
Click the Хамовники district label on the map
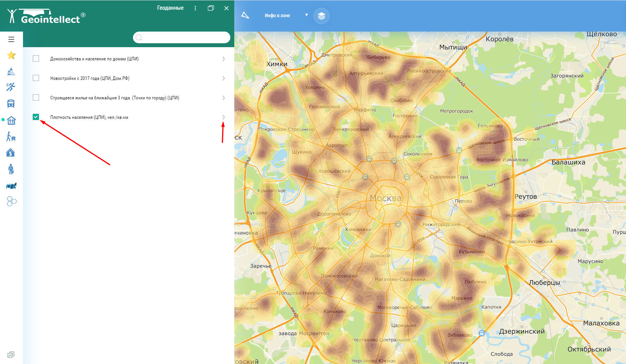pyautogui.click(x=358, y=230)
